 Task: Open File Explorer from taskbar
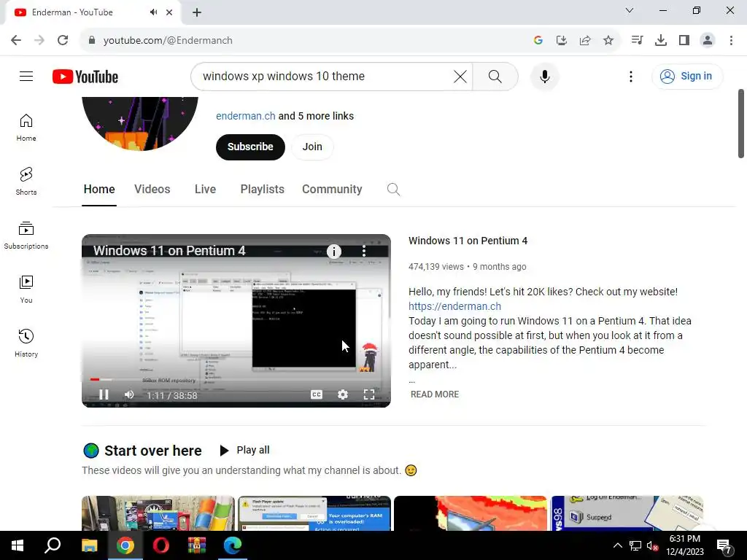click(x=89, y=545)
